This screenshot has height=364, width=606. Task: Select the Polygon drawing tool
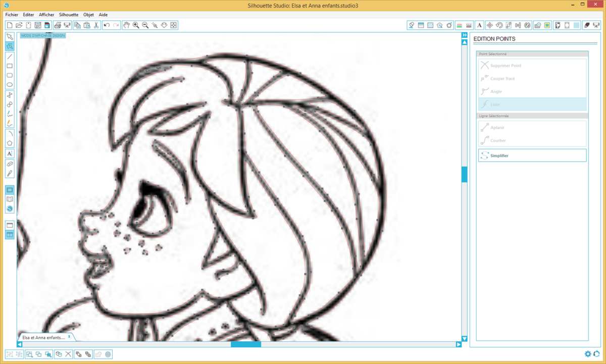click(x=10, y=143)
